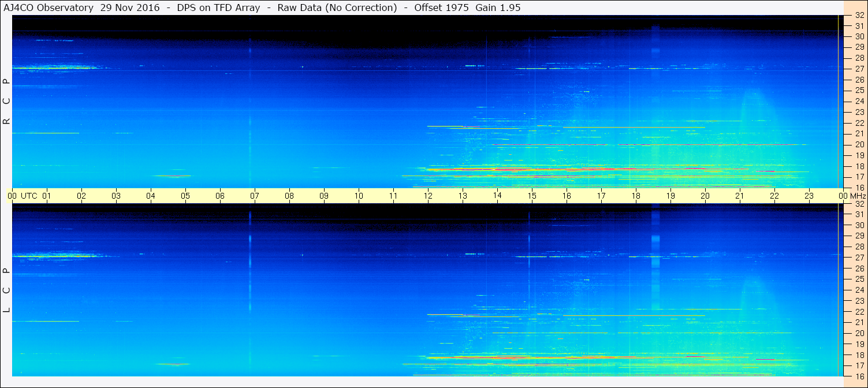The height and width of the screenshot is (388, 868).
Task: Select the 20 hour marker on time axis
Action: coord(705,196)
